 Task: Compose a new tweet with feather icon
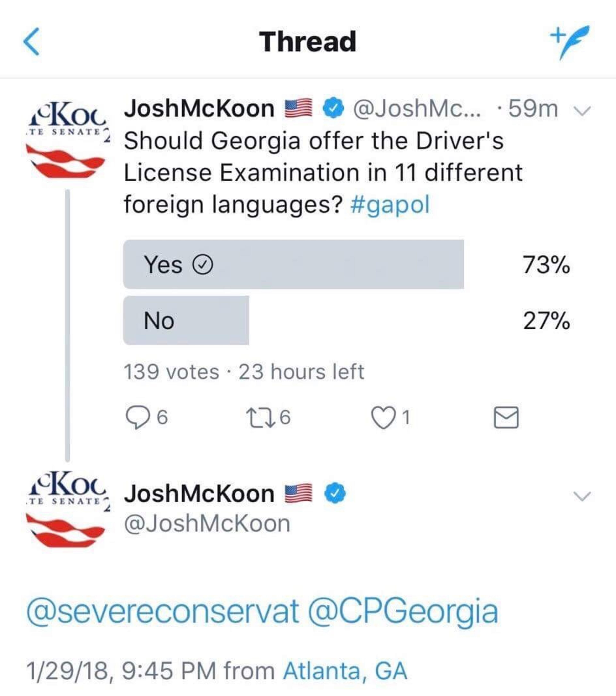(570, 42)
